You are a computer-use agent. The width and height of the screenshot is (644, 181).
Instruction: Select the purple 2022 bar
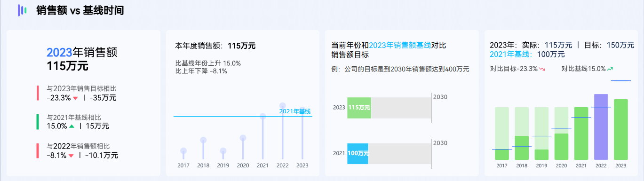click(601, 127)
